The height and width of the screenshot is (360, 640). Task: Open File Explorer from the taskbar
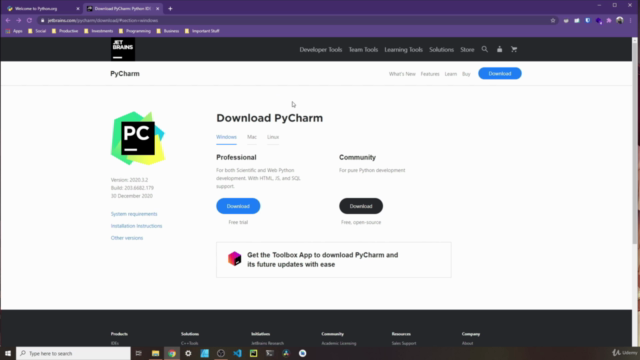[x=156, y=353]
